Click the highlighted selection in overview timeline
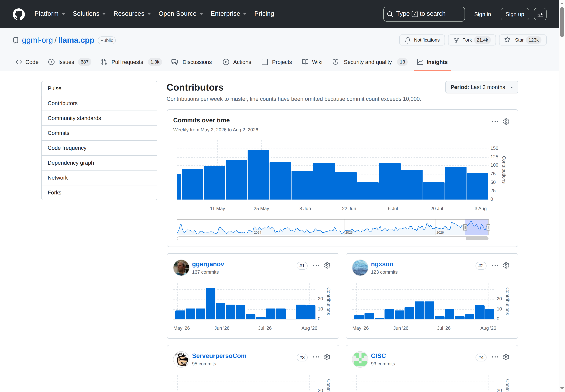 pos(477,227)
